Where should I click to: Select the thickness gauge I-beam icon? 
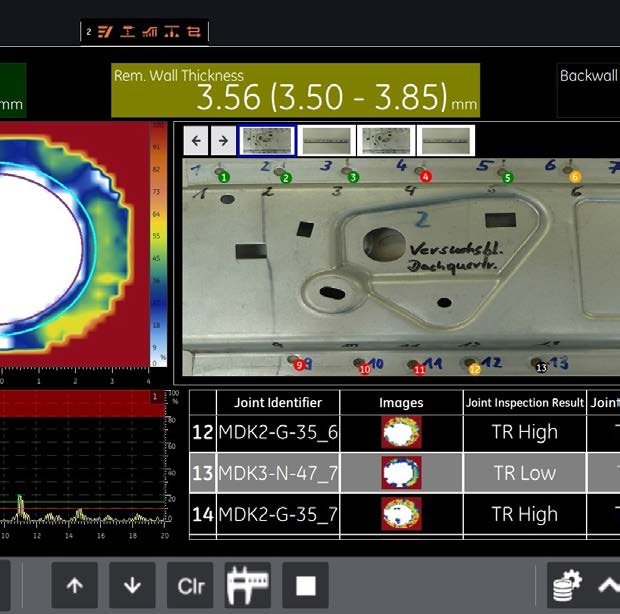coord(128,32)
